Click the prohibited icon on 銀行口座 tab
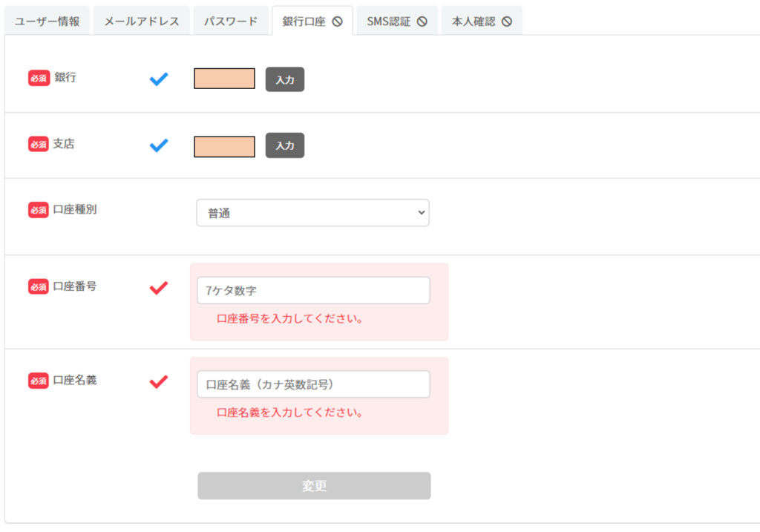The width and height of the screenshot is (760, 532). tap(338, 22)
